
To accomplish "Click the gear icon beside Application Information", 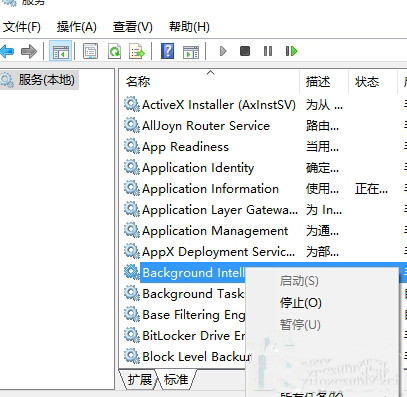I will [132, 189].
